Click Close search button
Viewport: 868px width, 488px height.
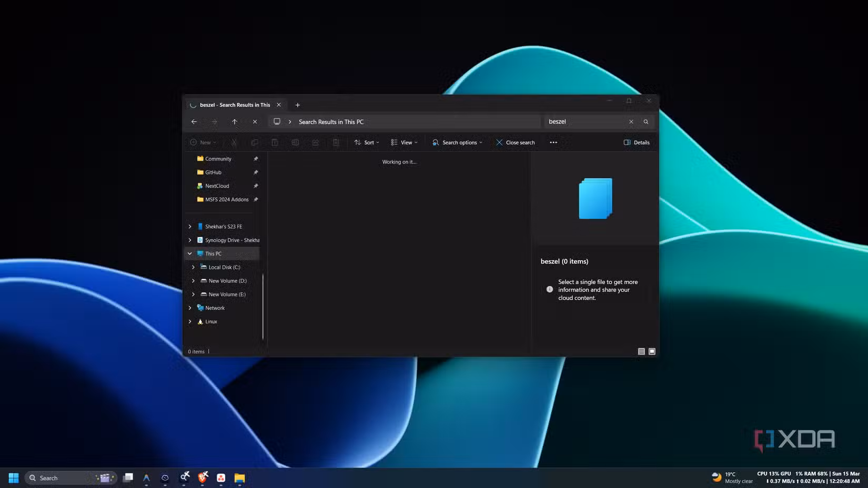516,143
